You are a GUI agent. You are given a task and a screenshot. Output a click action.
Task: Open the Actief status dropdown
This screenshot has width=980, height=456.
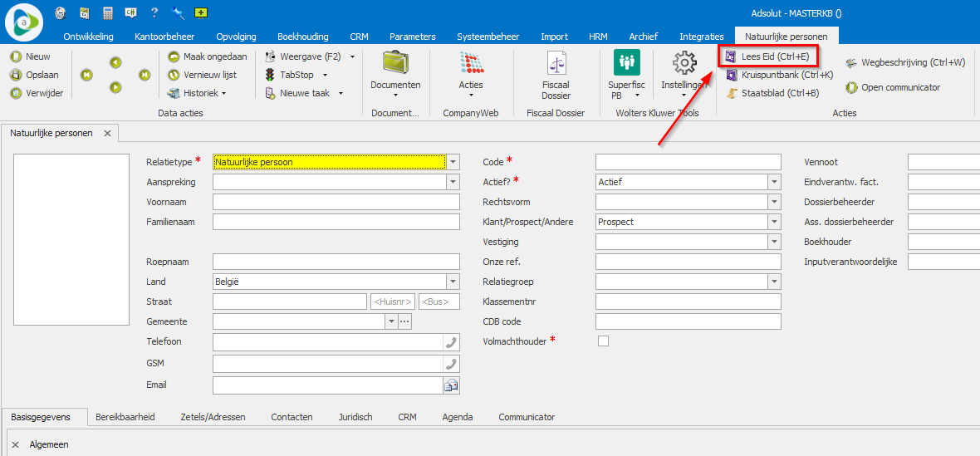(774, 182)
